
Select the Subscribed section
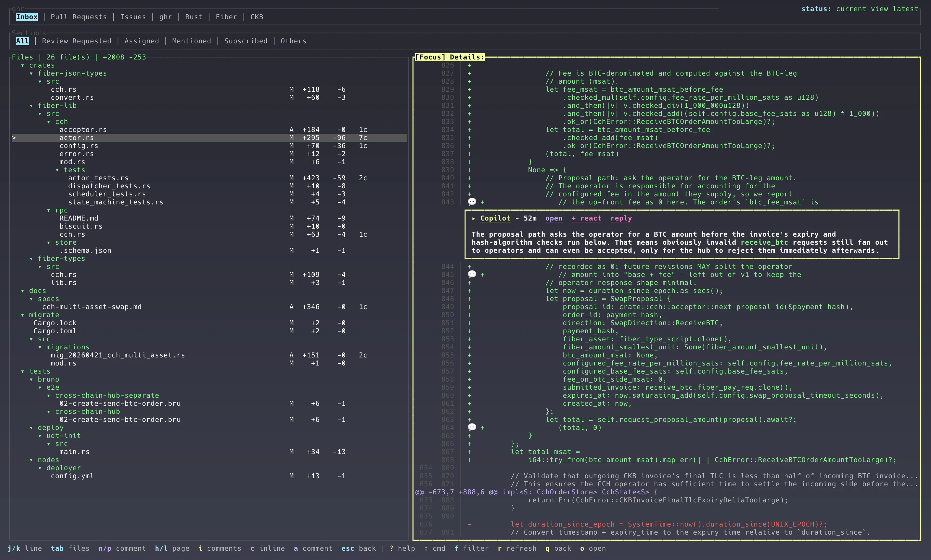coord(246,41)
